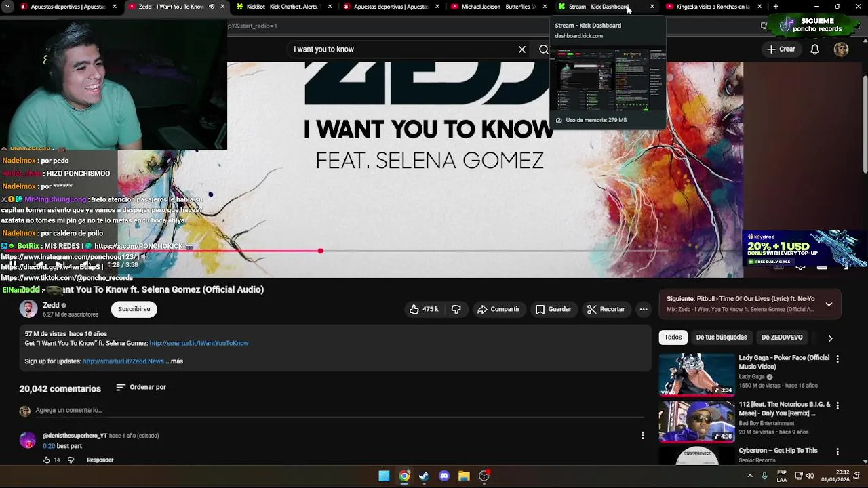Open the Zedd channel avatar
Viewport: 868px width, 488px height.
tap(28, 309)
